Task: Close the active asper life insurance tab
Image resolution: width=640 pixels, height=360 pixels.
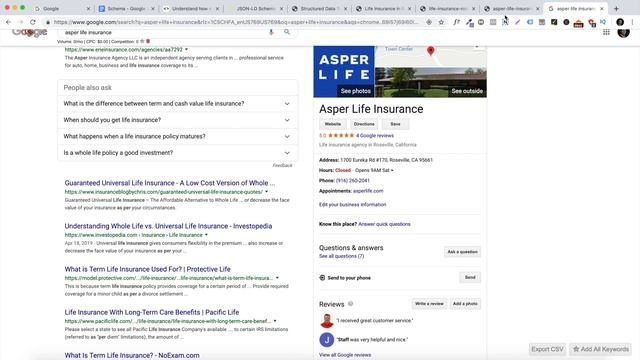Action: pos(602,9)
